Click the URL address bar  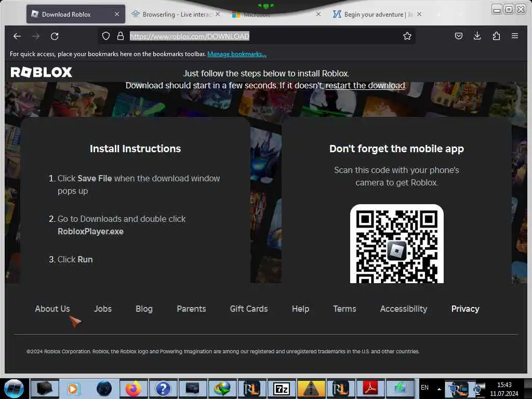(x=257, y=36)
